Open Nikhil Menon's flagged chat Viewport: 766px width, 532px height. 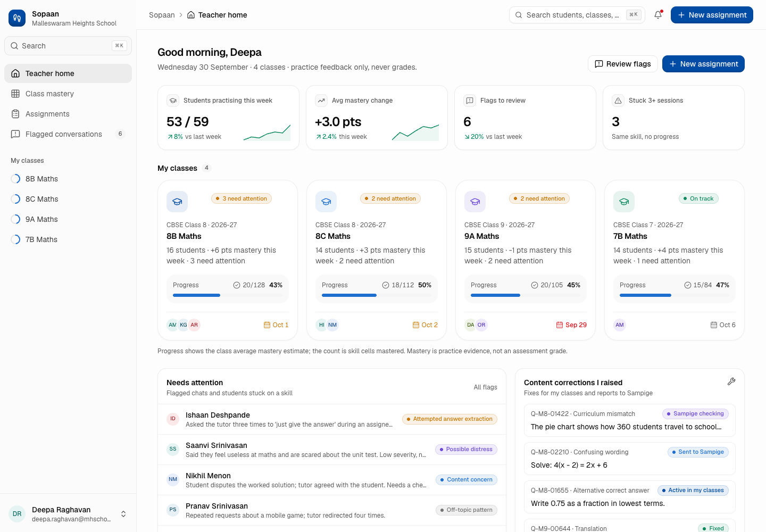pyautogui.click(x=332, y=480)
